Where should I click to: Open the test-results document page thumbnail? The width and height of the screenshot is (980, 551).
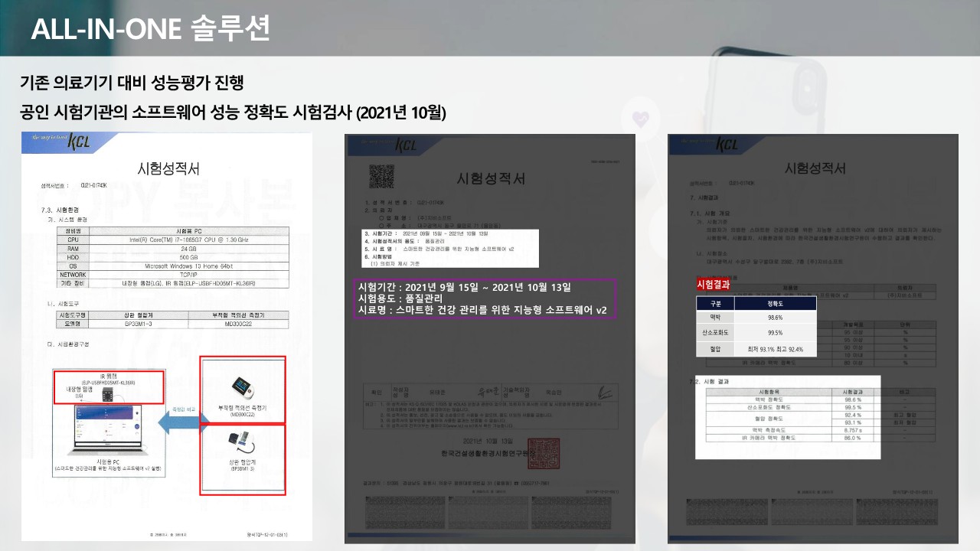pos(813,338)
